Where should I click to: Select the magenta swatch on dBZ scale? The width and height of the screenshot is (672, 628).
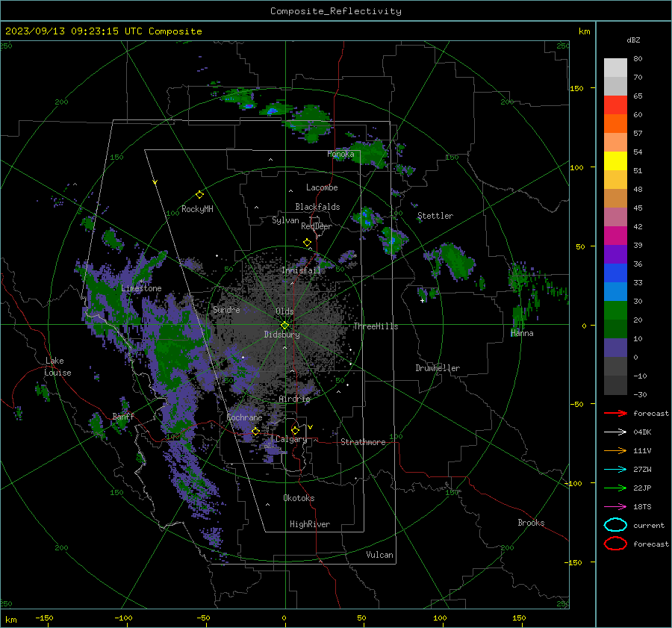tap(615, 236)
